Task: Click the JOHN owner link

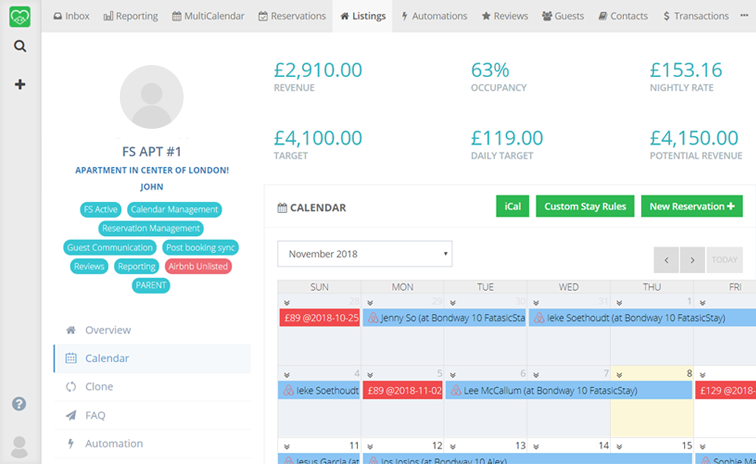Action: pos(152,187)
